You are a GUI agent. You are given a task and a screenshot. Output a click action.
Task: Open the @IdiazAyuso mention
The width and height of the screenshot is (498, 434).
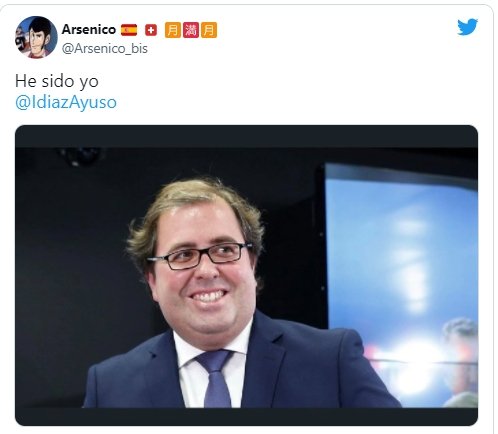66,102
